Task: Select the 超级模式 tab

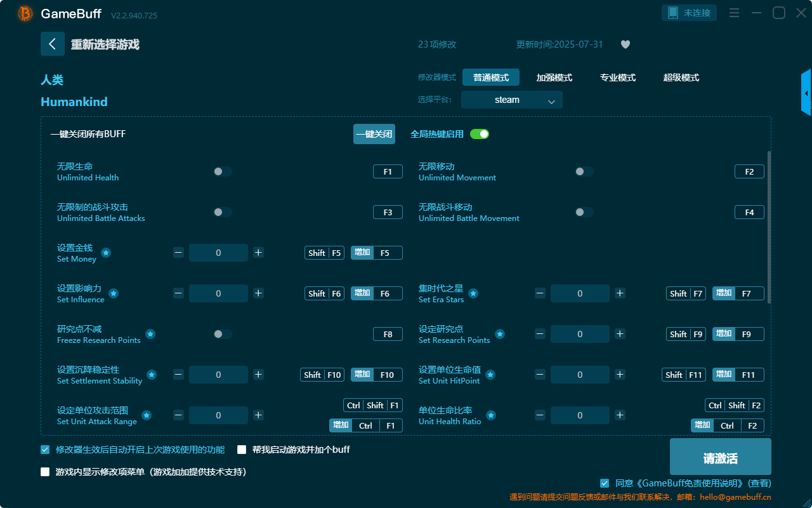Action: (x=681, y=77)
